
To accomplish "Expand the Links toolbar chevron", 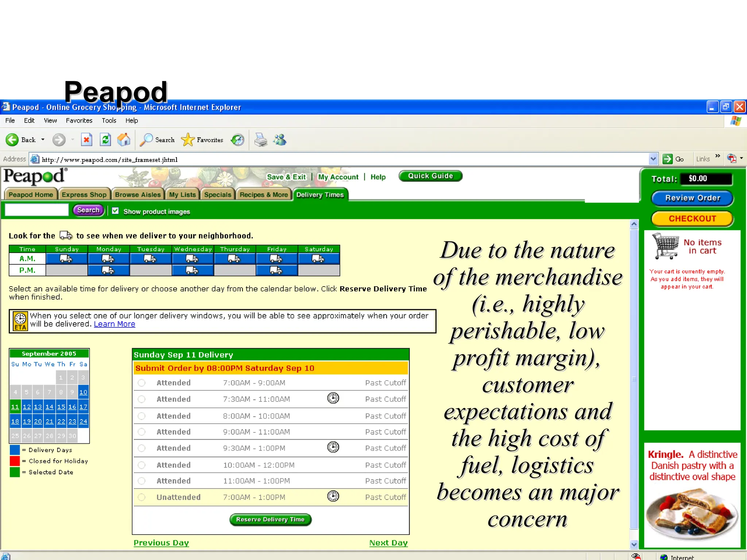I will (717, 156).
